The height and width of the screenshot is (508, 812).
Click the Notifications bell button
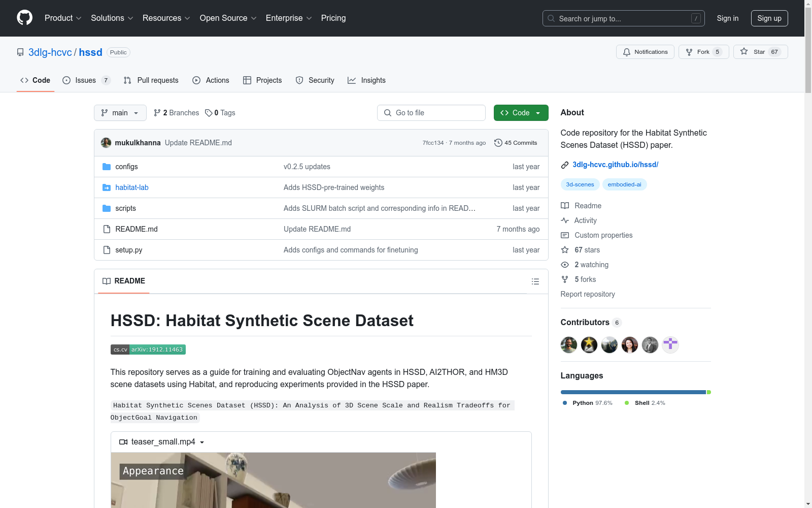645,52
